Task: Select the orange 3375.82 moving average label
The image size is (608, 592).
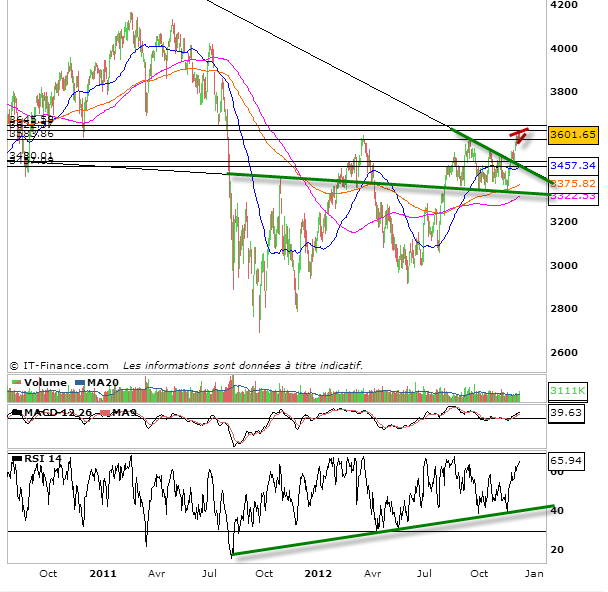Action: click(573, 183)
